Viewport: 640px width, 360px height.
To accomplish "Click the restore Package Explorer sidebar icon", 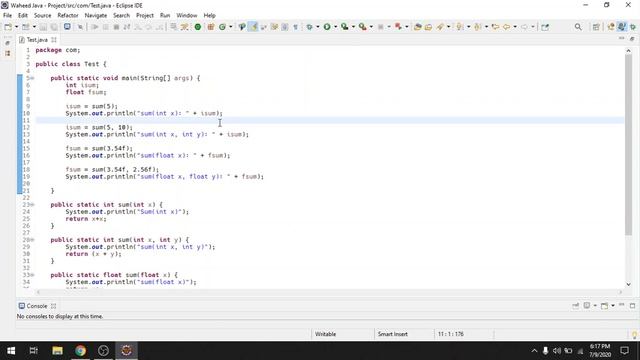I will [7, 43].
